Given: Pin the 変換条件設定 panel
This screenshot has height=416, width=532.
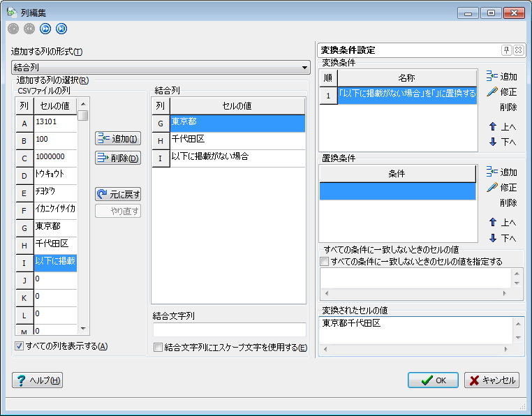Looking at the screenshot, I should [506, 50].
